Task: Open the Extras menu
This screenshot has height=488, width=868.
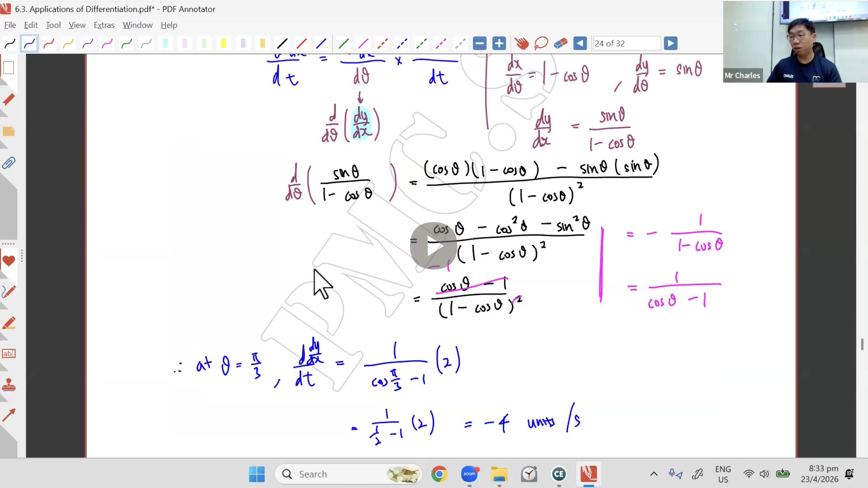Action: click(104, 25)
